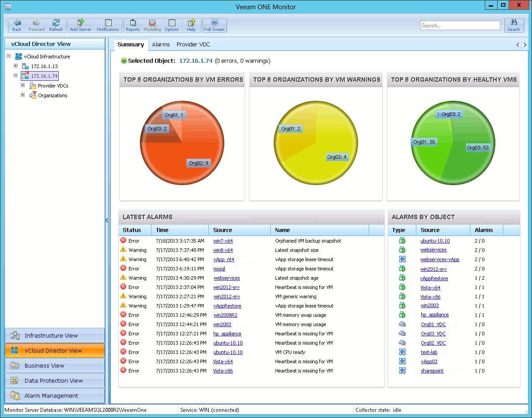The image size is (532, 418).
Task: Switch to Full Screen mode
Action: [x=215, y=25]
